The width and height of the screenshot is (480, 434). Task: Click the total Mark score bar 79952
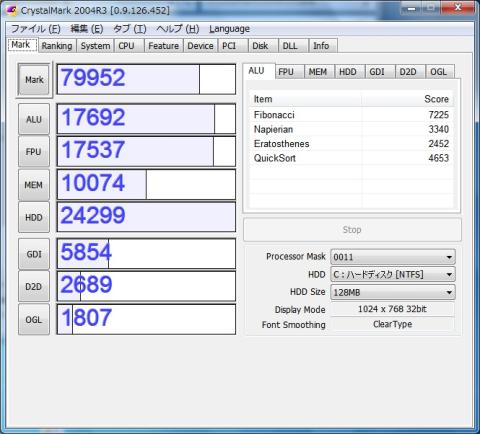[x=146, y=79]
